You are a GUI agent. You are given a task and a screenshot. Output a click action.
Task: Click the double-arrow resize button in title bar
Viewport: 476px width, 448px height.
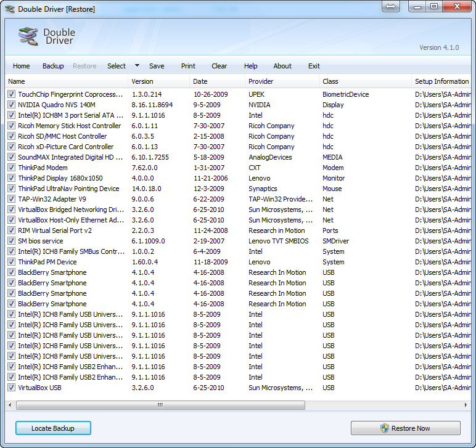(390, 7)
